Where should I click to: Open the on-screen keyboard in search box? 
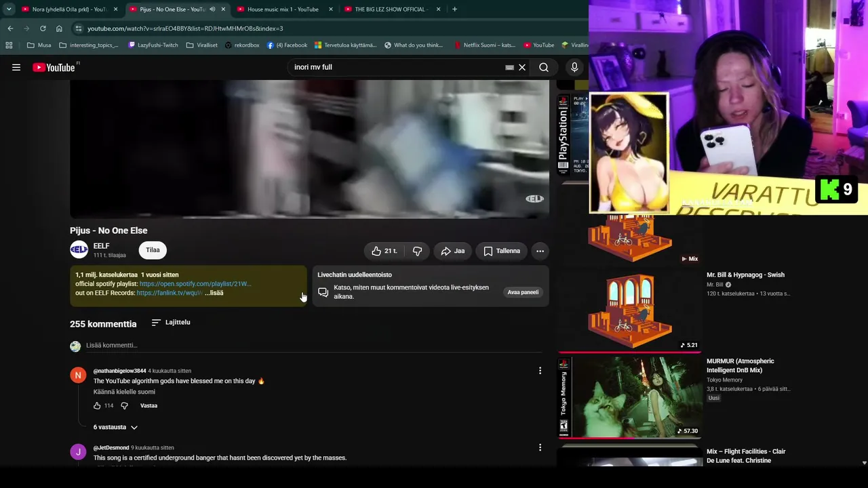pyautogui.click(x=509, y=67)
